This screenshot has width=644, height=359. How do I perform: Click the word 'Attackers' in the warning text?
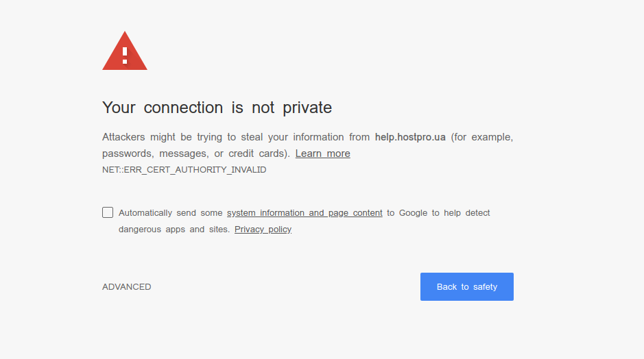point(124,137)
